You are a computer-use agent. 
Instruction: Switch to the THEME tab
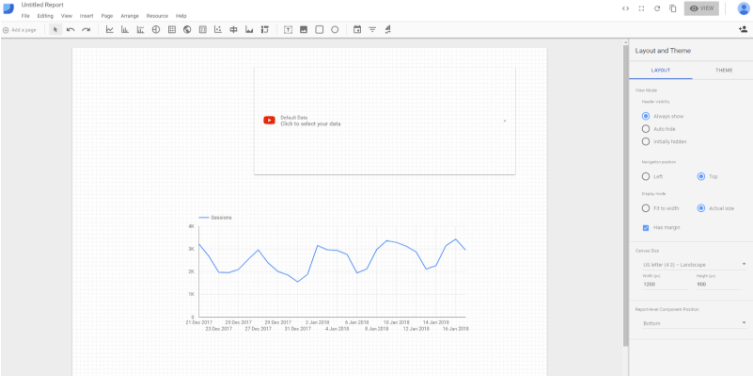724,70
